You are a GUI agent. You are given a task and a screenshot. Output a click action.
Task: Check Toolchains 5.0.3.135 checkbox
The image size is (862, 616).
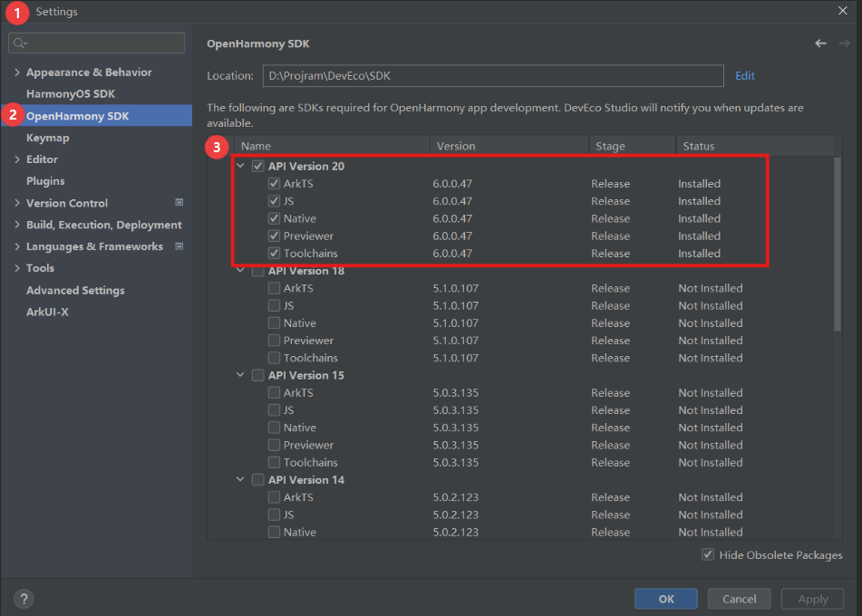point(274,463)
